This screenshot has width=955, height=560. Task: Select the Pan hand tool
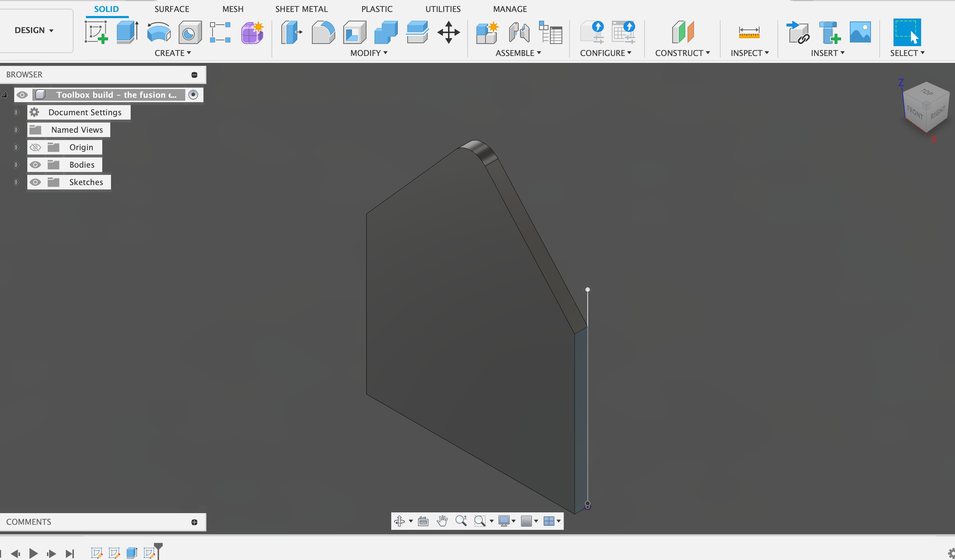click(442, 521)
